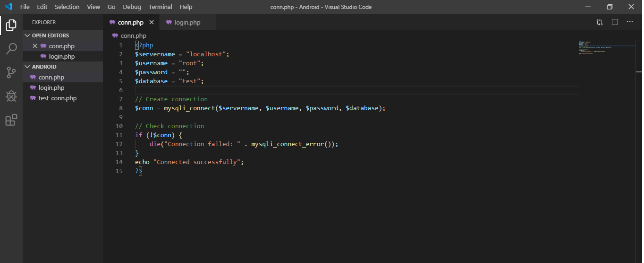Viewport: 644px width, 263px height.
Task: Open the Terminal menu
Action: coord(160,7)
